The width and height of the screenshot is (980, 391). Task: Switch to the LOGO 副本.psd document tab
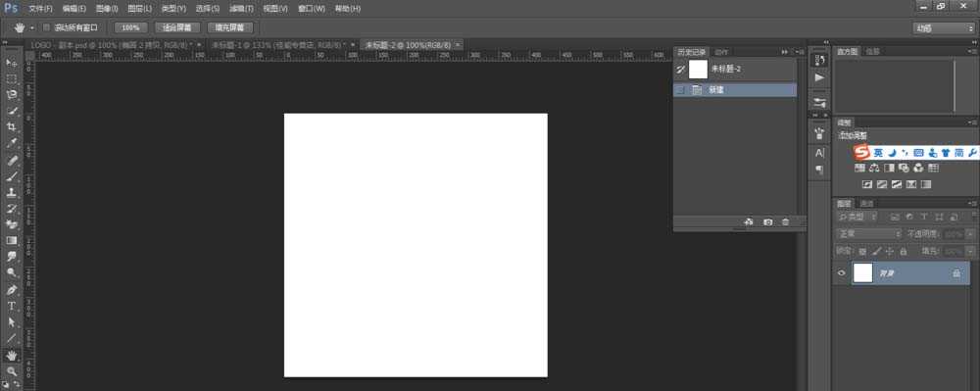tap(112, 45)
